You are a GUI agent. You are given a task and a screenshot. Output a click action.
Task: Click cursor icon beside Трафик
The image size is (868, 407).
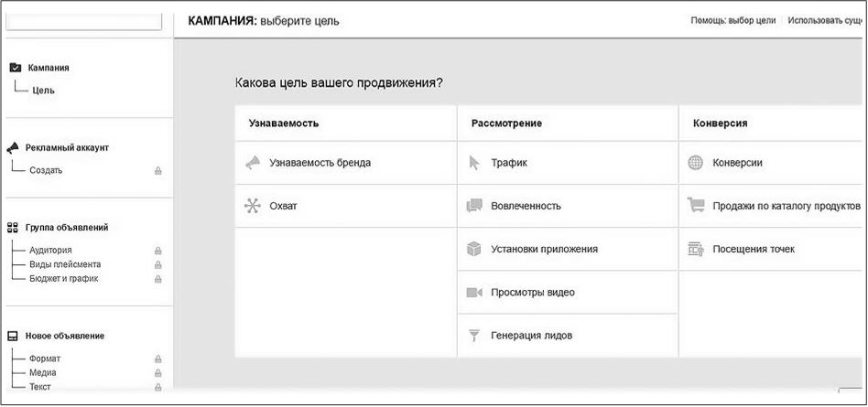tap(474, 163)
